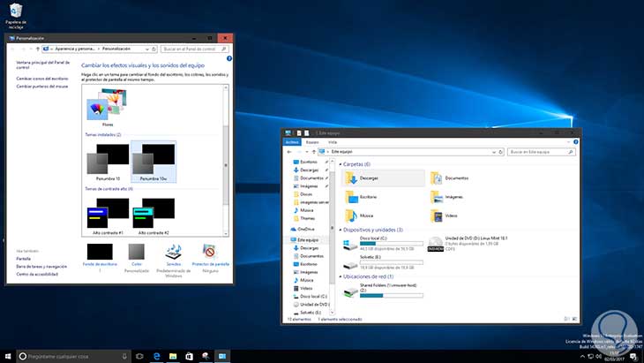Click up arrow in Este equipo window
This screenshot has height=363, width=644.
314,152
